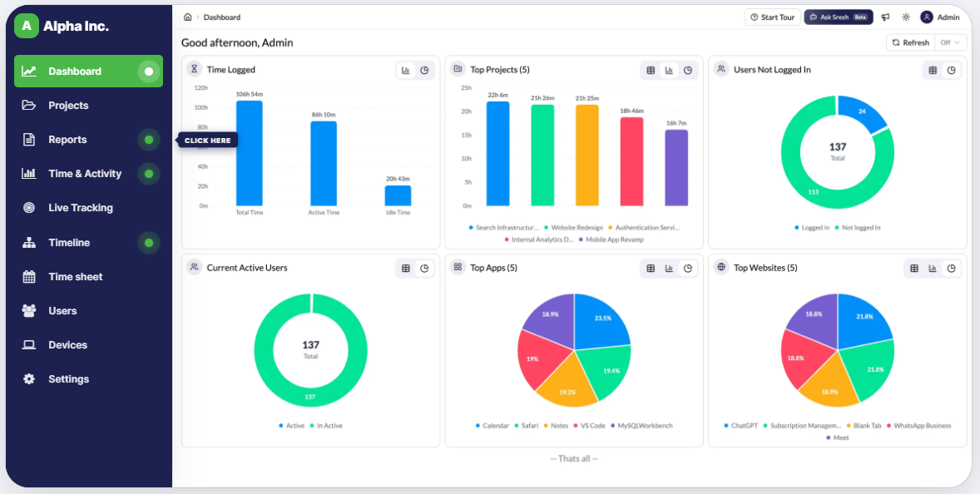The image size is (980, 494).
Task: Open Reports in the sidebar
Action: click(x=88, y=140)
